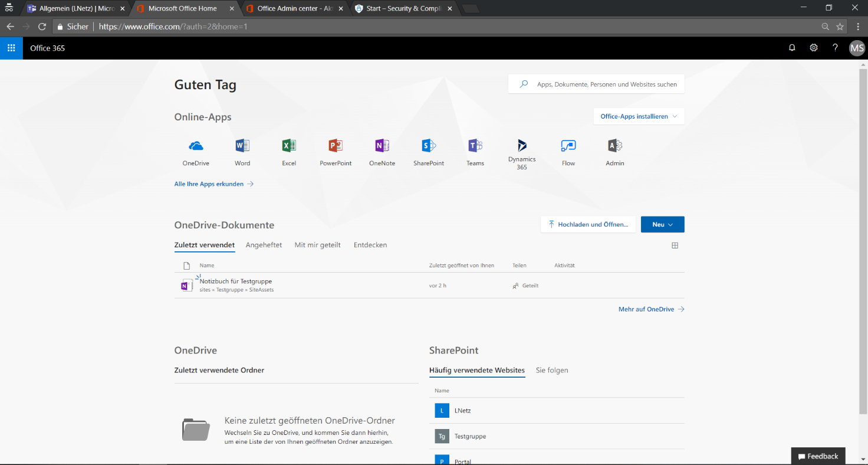This screenshot has height=465, width=868.
Task: Expand the Neu dropdown button
Action: click(x=663, y=224)
